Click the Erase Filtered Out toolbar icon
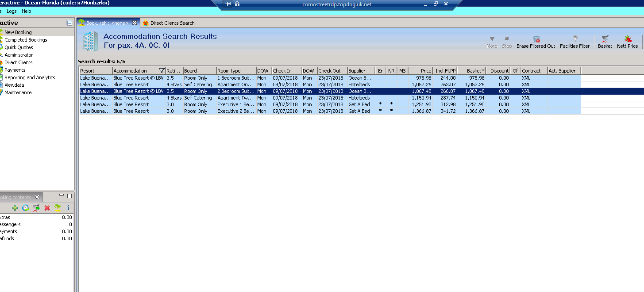644x292 pixels. click(x=536, y=39)
